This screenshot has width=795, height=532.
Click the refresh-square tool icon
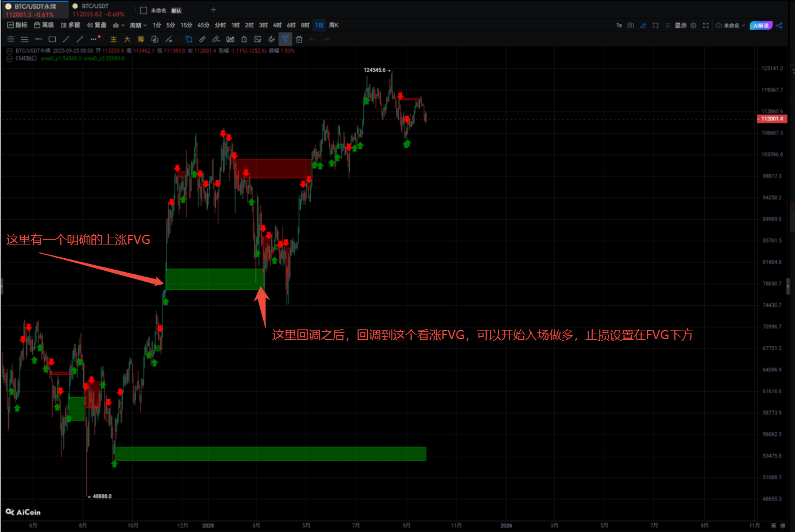pos(155,40)
